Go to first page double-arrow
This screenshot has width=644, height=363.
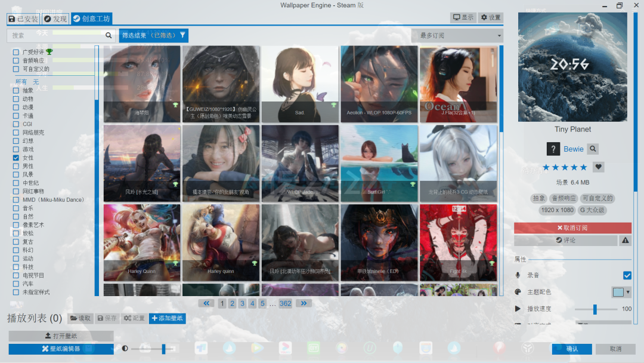pos(206,303)
